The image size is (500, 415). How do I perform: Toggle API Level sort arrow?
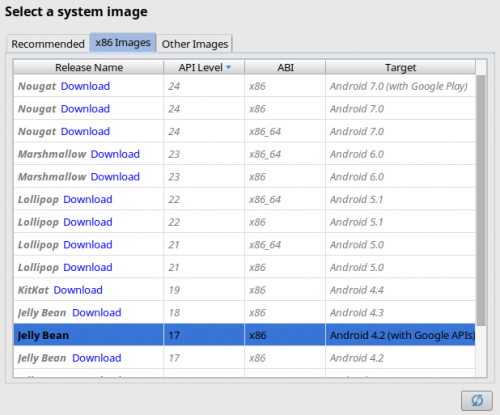(x=229, y=67)
